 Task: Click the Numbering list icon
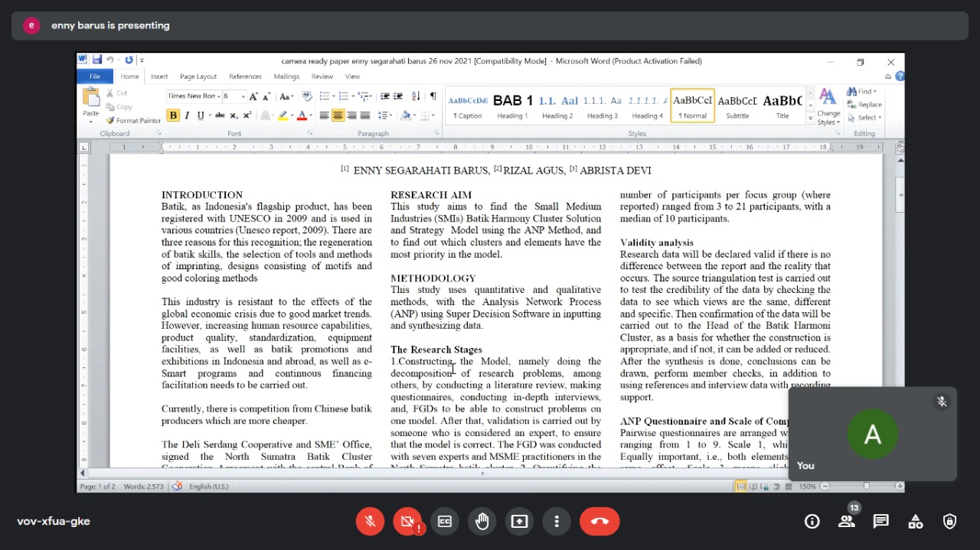[x=345, y=96]
